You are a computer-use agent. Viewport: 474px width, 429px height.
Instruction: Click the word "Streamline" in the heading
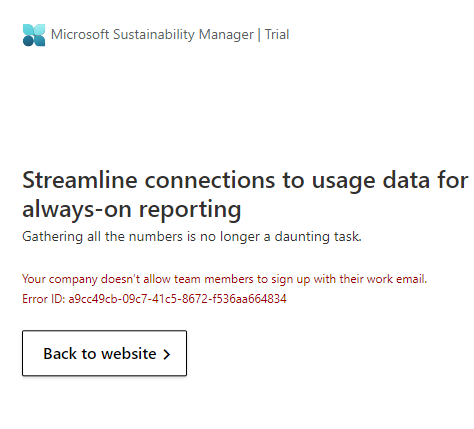click(80, 180)
